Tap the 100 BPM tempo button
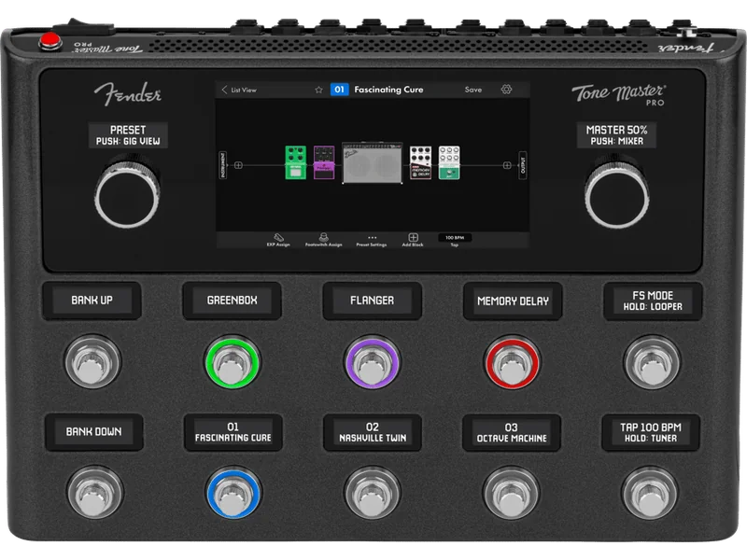 [x=455, y=238]
